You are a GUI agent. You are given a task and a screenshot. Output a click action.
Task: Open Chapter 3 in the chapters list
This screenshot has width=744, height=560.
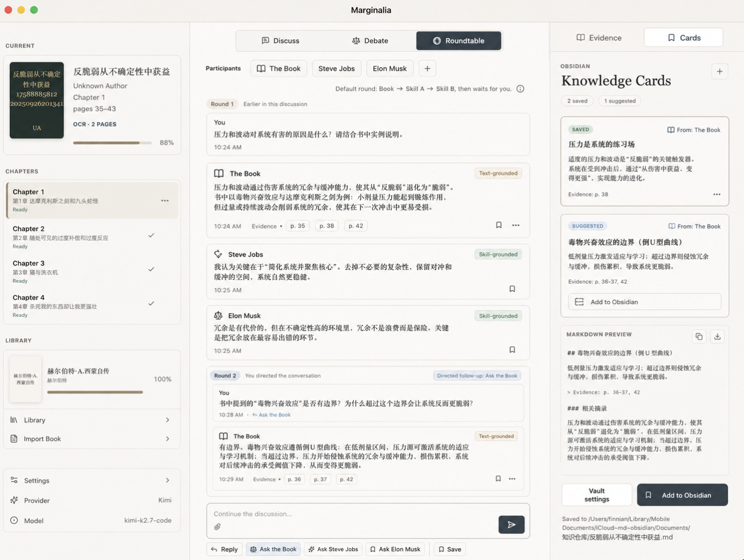(x=92, y=271)
